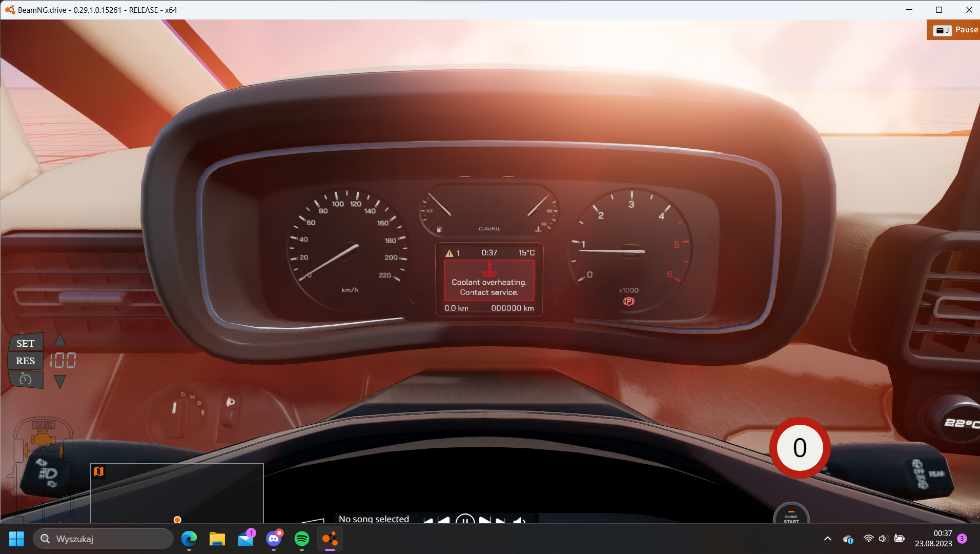Open the clock showing 00:37 23.08.2023
The width and height of the screenshot is (980, 554).
[x=933, y=539]
